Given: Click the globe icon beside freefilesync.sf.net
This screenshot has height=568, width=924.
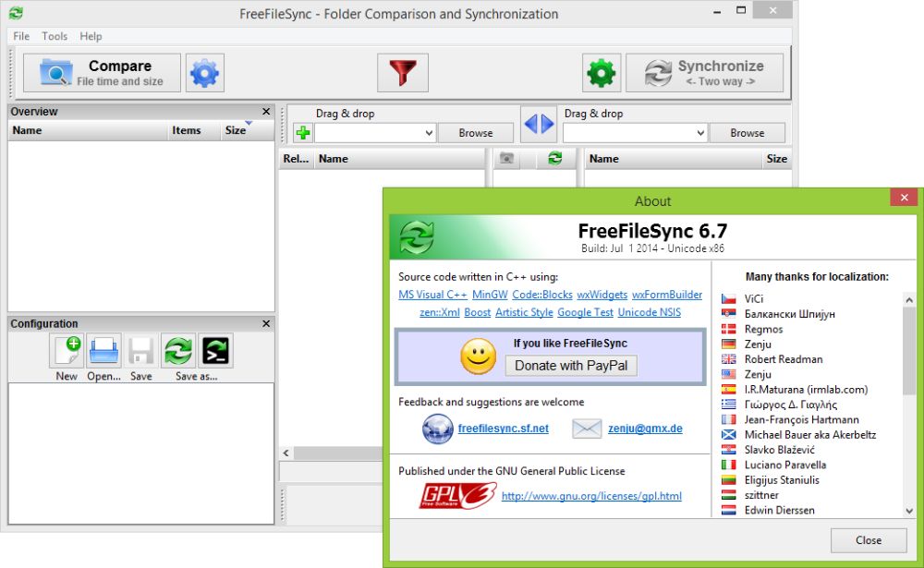Looking at the screenshot, I should pos(438,429).
